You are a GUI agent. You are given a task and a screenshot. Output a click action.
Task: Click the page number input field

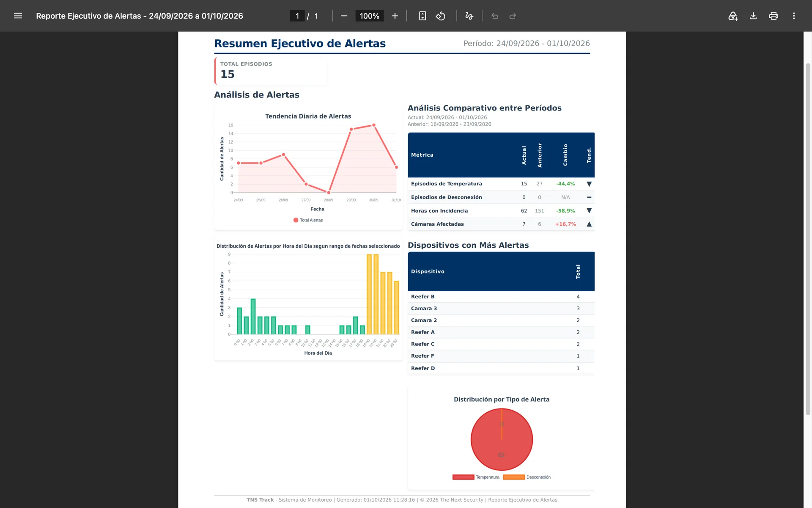click(x=297, y=16)
